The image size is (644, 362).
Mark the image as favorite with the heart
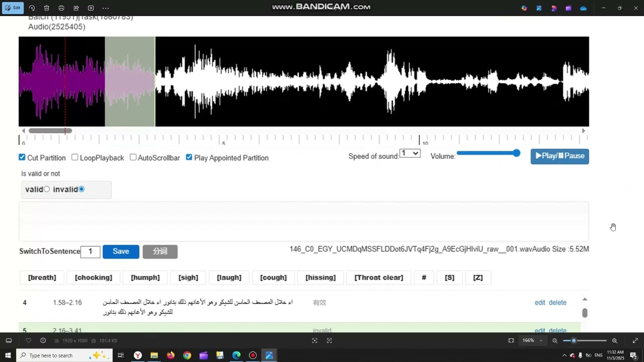tap(28, 340)
